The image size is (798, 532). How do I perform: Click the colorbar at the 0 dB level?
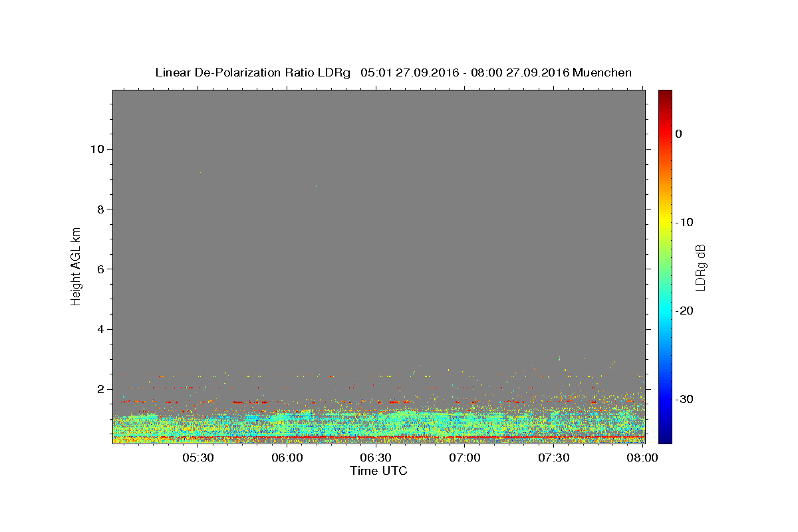pyautogui.click(x=665, y=134)
